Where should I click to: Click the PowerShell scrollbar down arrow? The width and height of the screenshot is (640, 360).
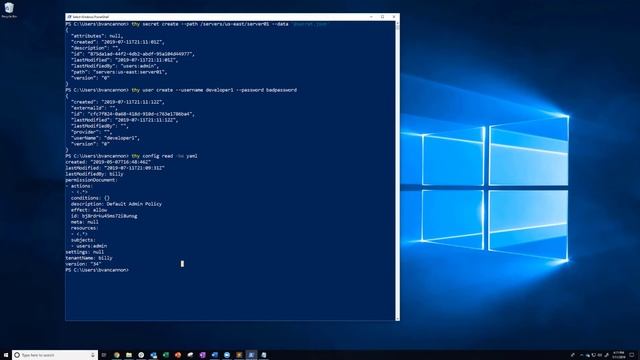pos(398,318)
